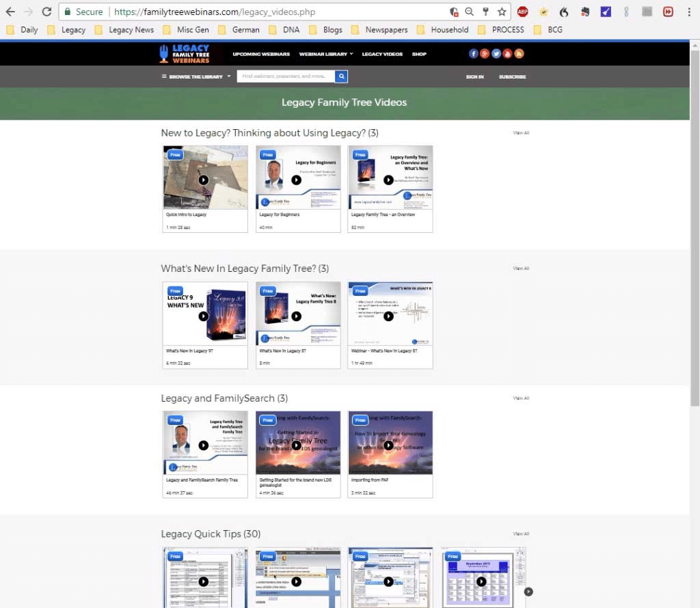The height and width of the screenshot is (608, 700).
Task: Click the page vertical scrollbar thumb
Action: point(695,227)
